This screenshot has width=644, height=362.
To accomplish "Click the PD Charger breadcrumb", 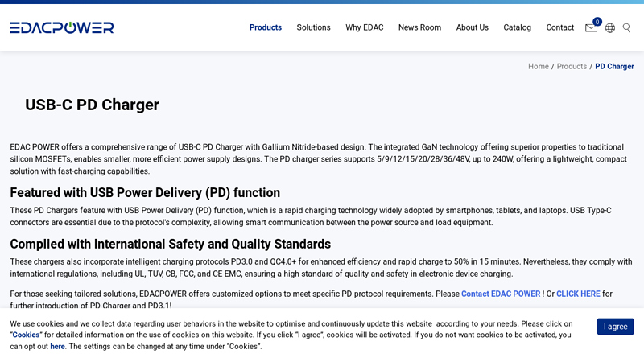I will (614, 67).
